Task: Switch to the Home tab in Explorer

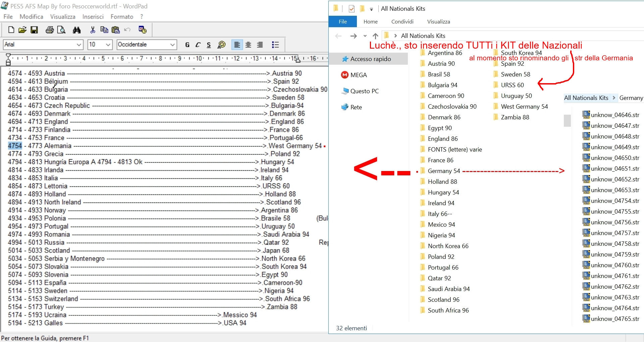Action: [x=370, y=21]
